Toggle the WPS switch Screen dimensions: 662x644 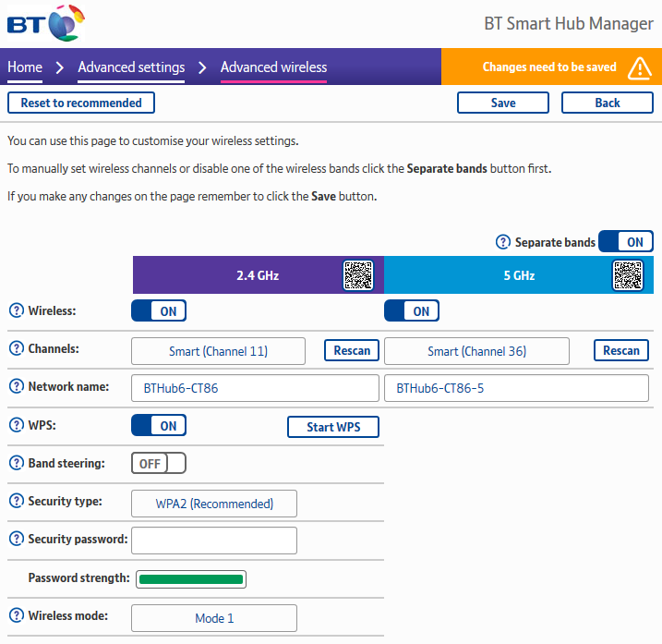coord(159,425)
